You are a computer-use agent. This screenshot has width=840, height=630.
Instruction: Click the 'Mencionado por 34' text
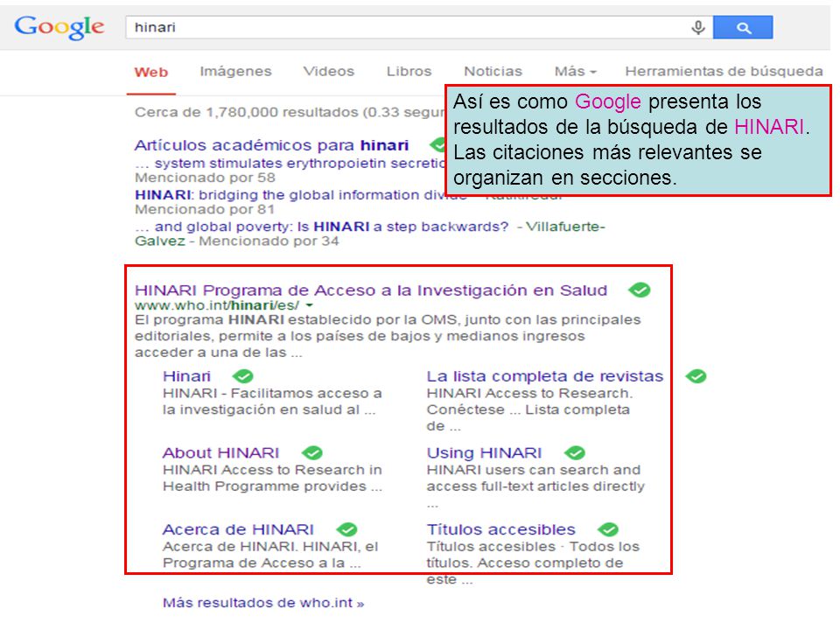click(x=269, y=241)
